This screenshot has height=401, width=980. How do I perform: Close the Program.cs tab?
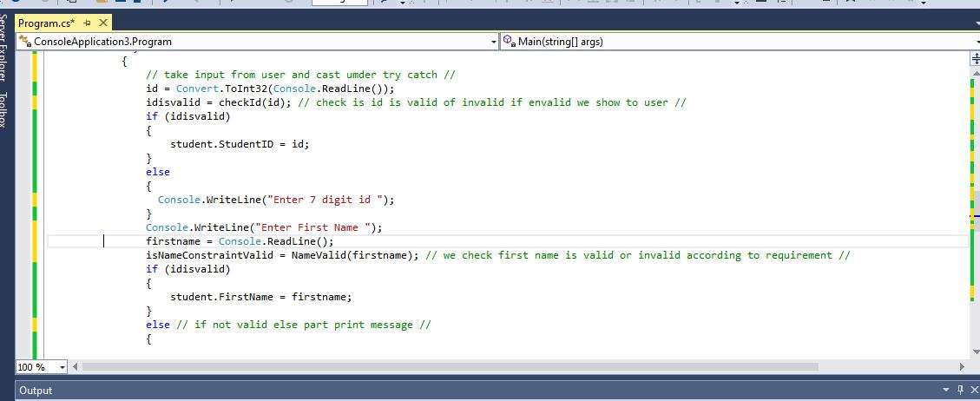point(104,23)
